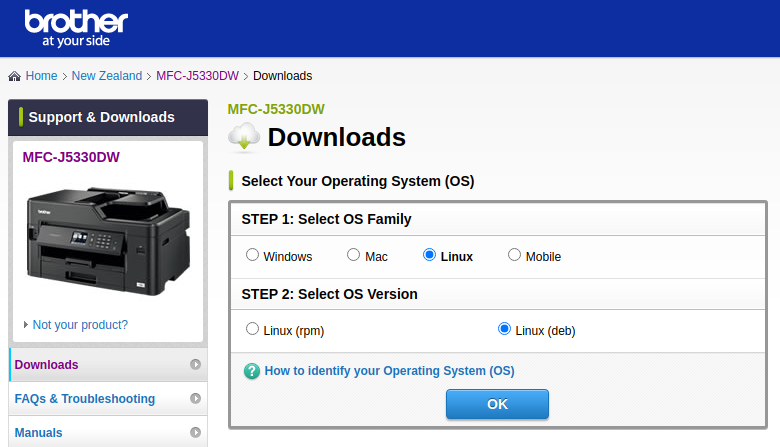Open the Manuals sidebar item
Viewport: 780px width, 447px height.
click(108, 432)
